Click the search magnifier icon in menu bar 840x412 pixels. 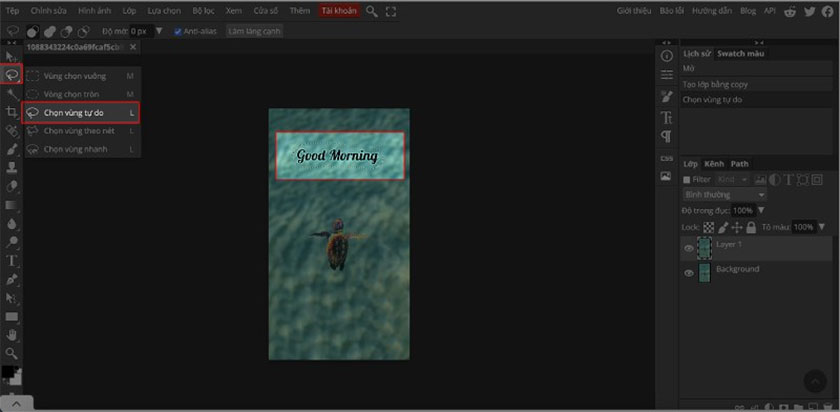[372, 11]
